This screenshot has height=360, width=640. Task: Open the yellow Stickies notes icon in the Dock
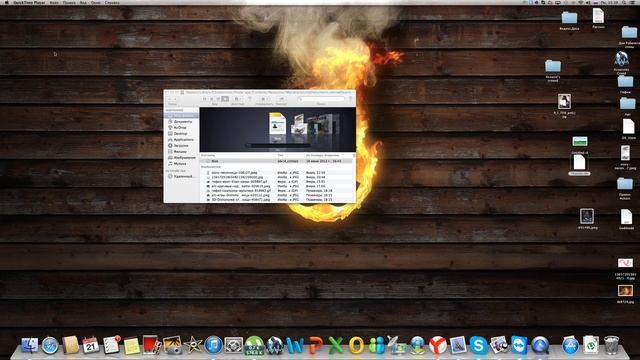coord(132,346)
